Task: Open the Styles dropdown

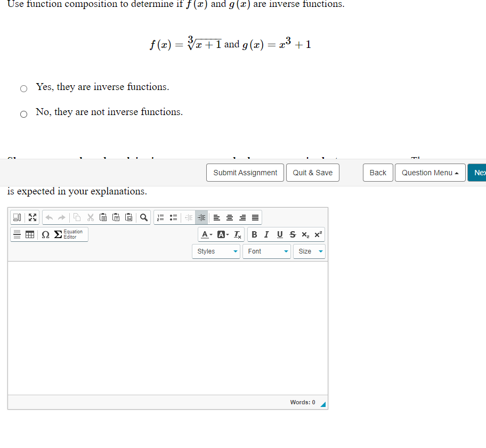Action: (x=216, y=251)
